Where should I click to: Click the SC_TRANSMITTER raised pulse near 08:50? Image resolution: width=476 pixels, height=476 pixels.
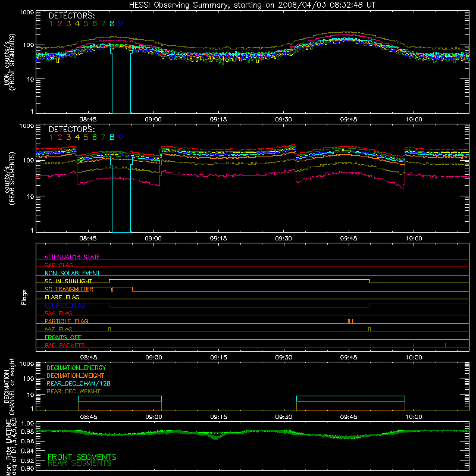pyautogui.click(x=123, y=289)
